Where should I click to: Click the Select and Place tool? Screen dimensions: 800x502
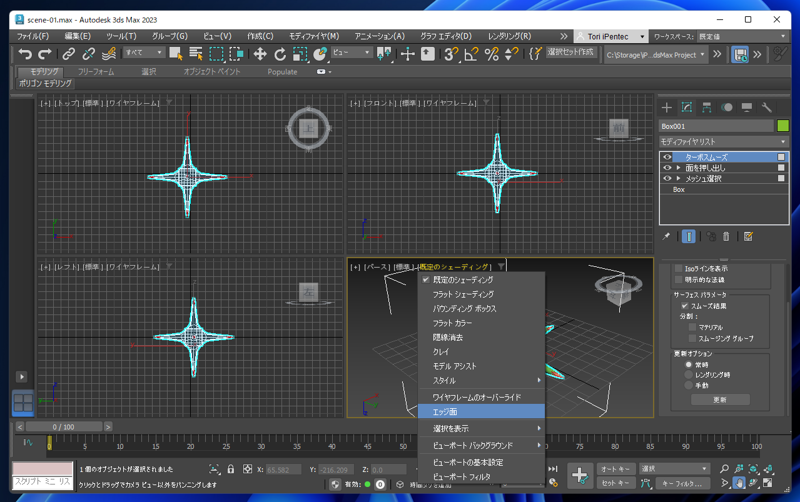320,54
